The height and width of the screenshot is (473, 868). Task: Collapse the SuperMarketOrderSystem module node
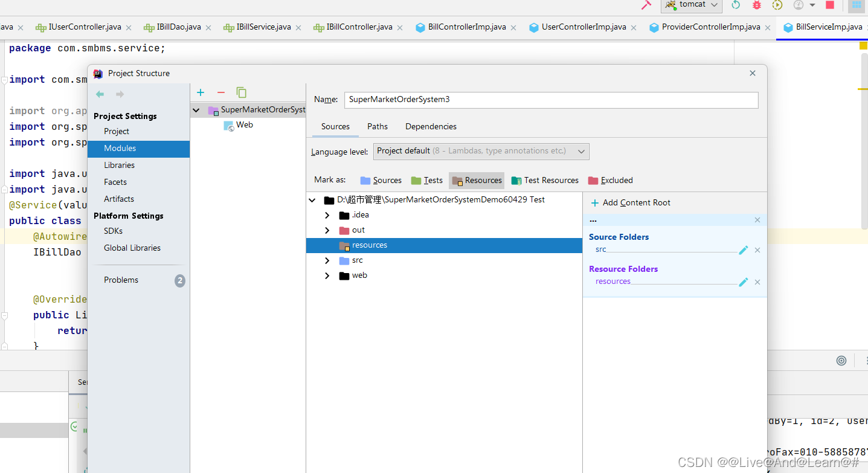pyautogui.click(x=196, y=110)
